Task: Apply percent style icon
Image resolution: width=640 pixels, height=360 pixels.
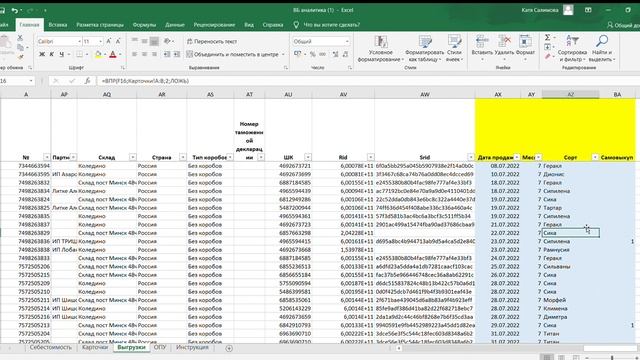Action: [x=313, y=54]
